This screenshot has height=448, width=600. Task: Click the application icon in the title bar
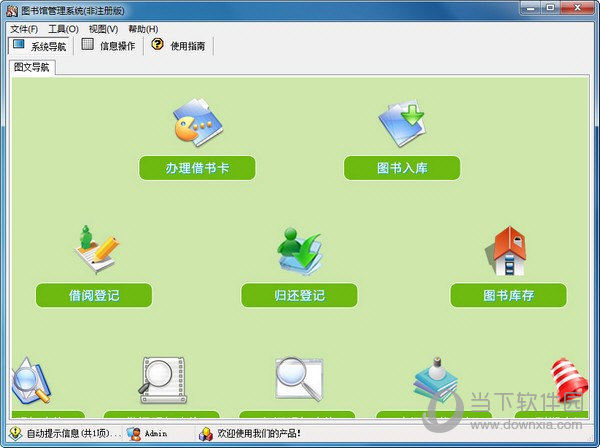11,10
